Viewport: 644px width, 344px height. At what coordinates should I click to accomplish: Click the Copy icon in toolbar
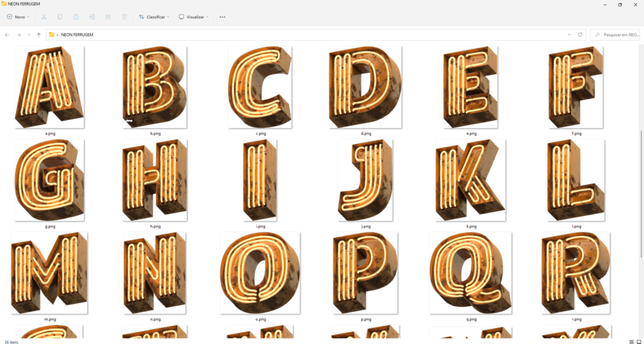[60, 17]
